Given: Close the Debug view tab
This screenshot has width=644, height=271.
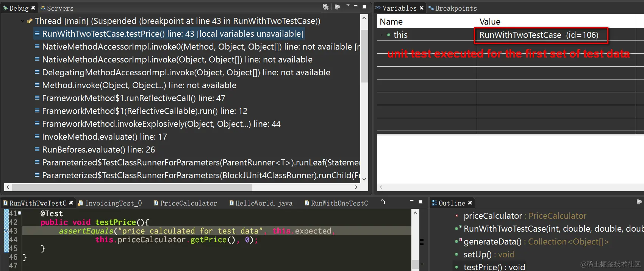Looking at the screenshot, I should click(x=33, y=8).
